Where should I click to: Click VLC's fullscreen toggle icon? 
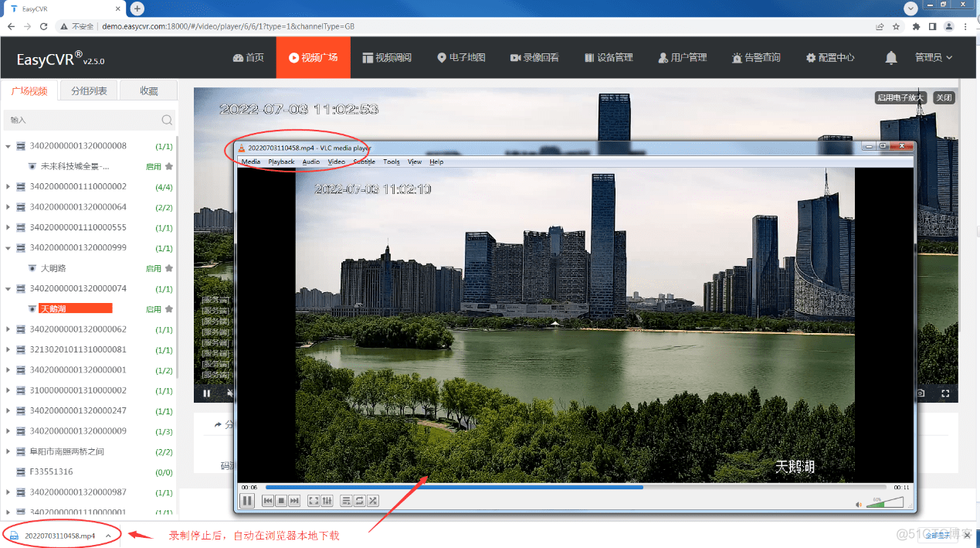(x=313, y=501)
